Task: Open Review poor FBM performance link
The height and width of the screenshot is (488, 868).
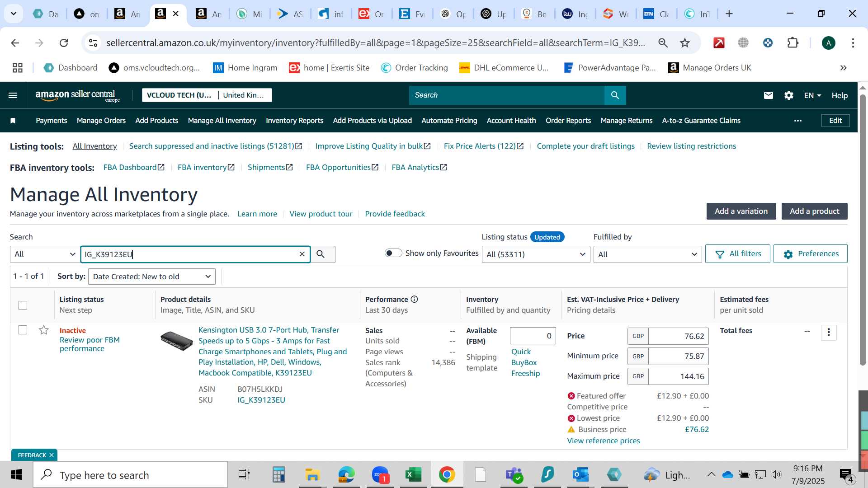Action: coord(90,344)
